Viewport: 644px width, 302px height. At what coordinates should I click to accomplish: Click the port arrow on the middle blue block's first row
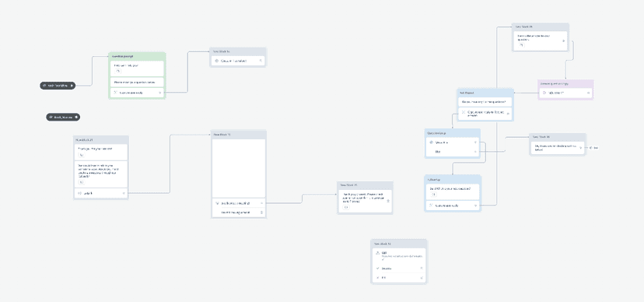click(475, 142)
